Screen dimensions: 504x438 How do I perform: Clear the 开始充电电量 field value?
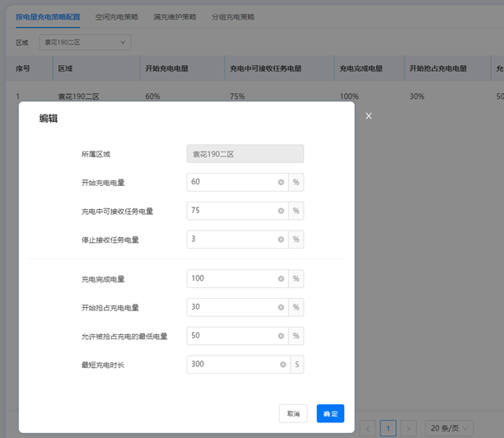pyautogui.click(x=281, y=182)
